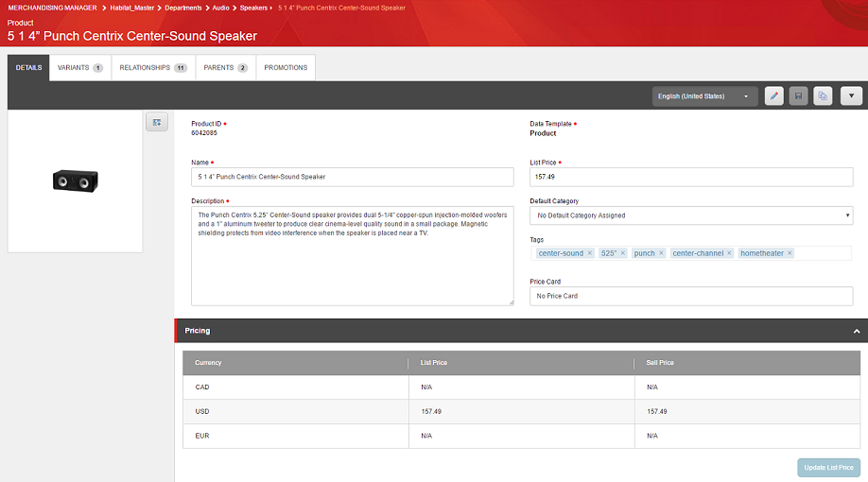Switch to the Variants tab
Image resolution: width=868 pixels, height=482 pixels.
[x=79, y=68]
